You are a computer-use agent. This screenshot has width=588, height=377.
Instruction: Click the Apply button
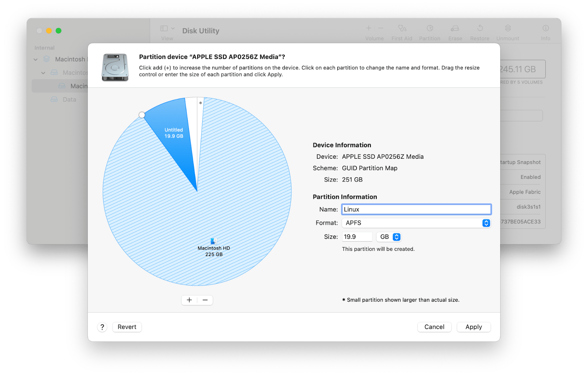474,327
